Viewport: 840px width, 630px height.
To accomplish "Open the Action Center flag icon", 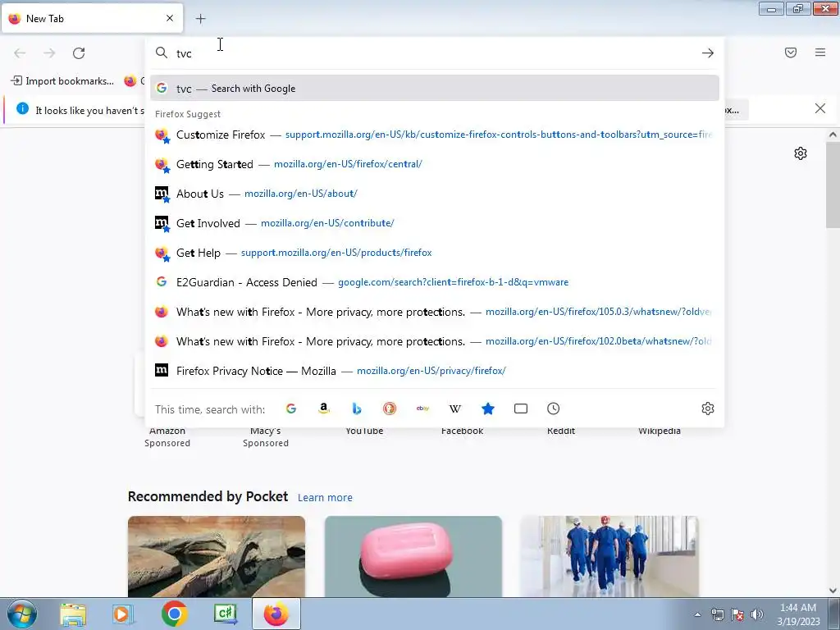I will pyautogui.click(x=737, y=614).
